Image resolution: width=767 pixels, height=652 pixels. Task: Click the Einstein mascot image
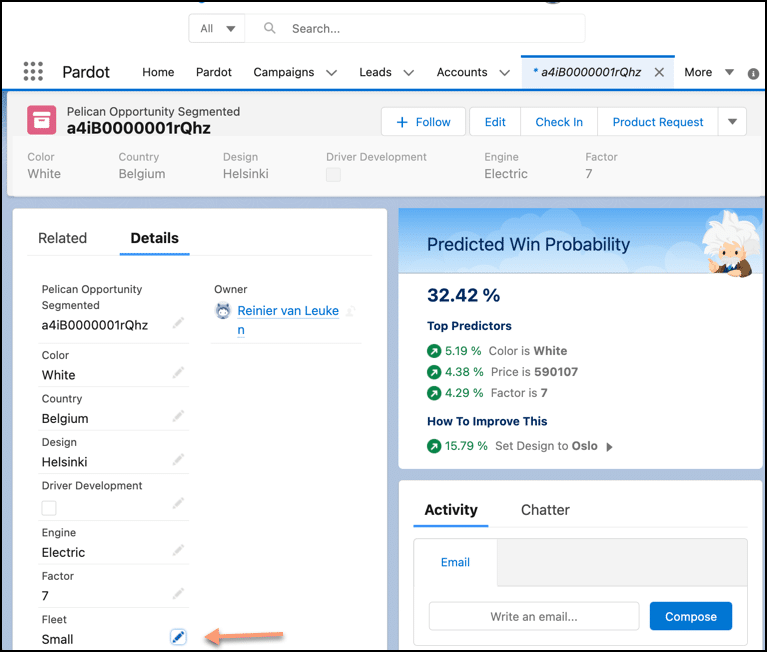tap(730, 243)
